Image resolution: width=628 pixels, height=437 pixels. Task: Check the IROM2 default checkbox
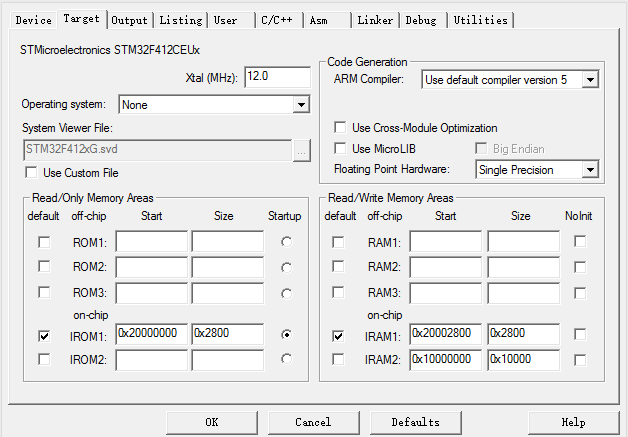pyautogui.click(x=44, y=359)
